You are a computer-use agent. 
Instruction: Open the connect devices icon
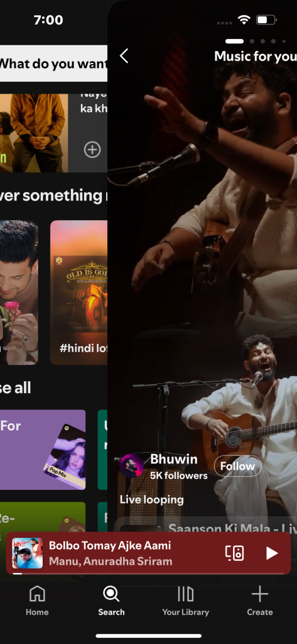click(x=235, y=553)
